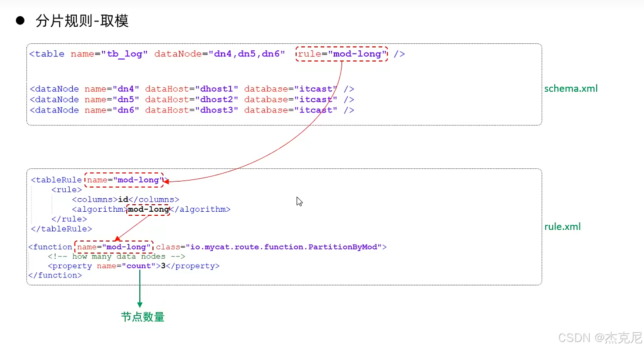Click the opening "<rule>" tag
The image size is (644, 349).
point(67,190)
